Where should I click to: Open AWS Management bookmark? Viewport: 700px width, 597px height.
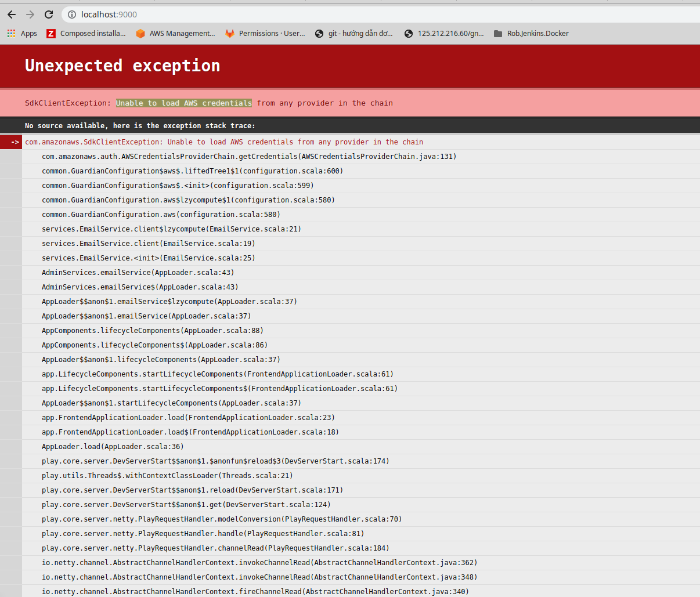pos(175,34)
